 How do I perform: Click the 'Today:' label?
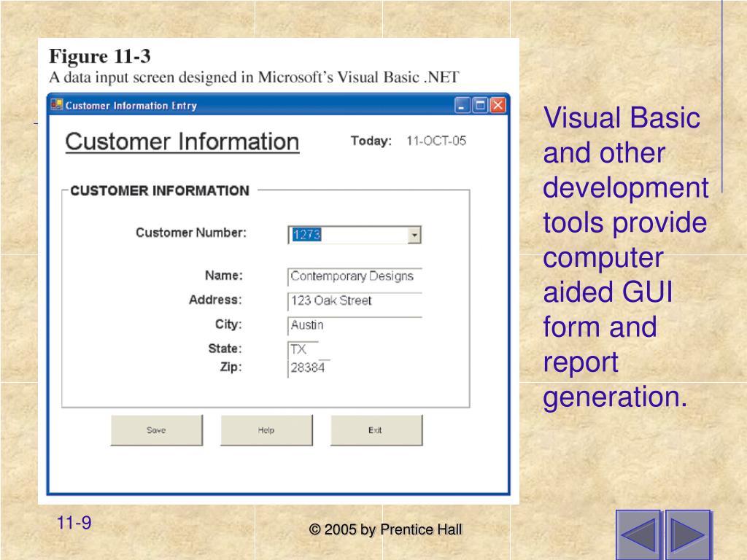(x=371, y=141)
